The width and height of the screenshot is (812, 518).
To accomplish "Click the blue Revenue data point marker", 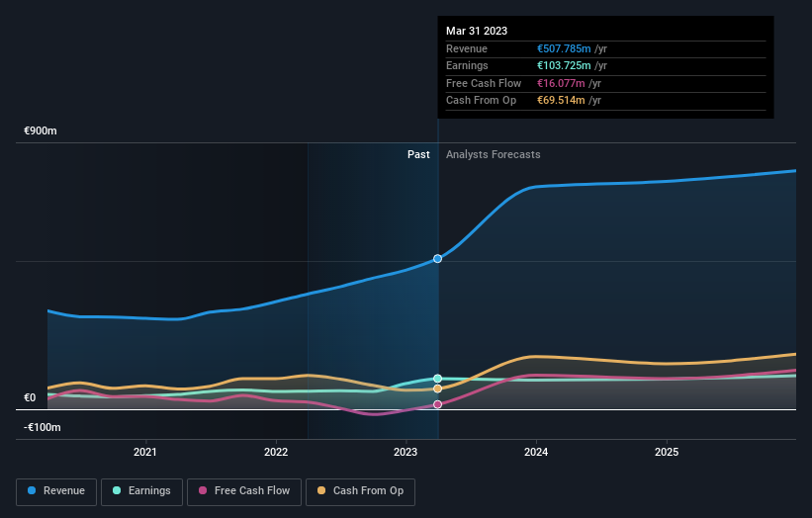I will point(437,259).
